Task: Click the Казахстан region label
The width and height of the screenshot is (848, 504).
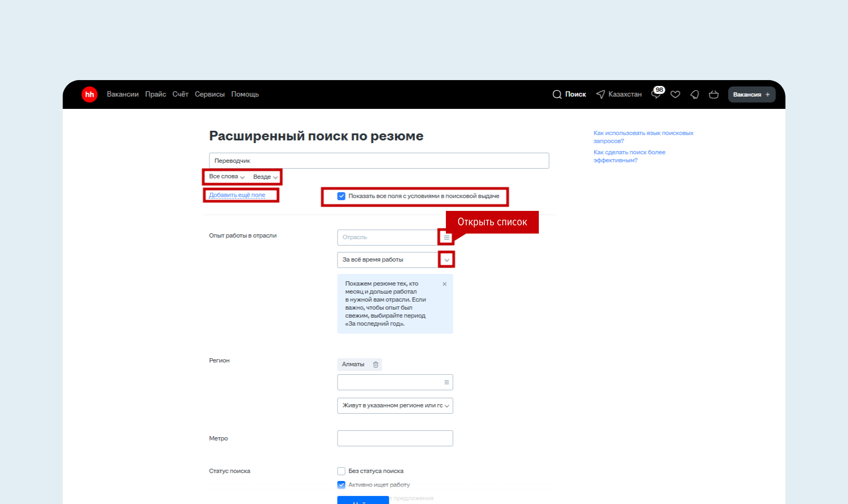Action: (x=625, y=94)
